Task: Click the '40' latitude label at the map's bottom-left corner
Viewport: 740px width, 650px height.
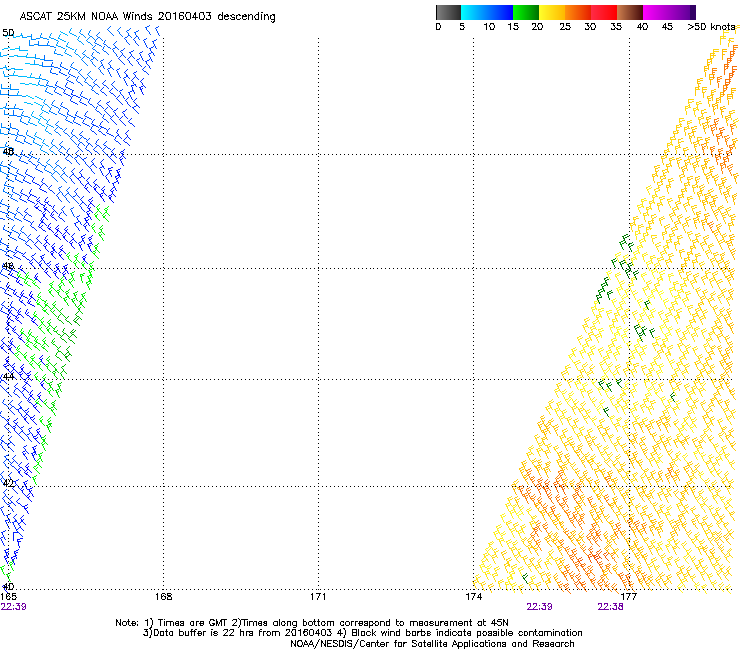Action: (8, 587)
